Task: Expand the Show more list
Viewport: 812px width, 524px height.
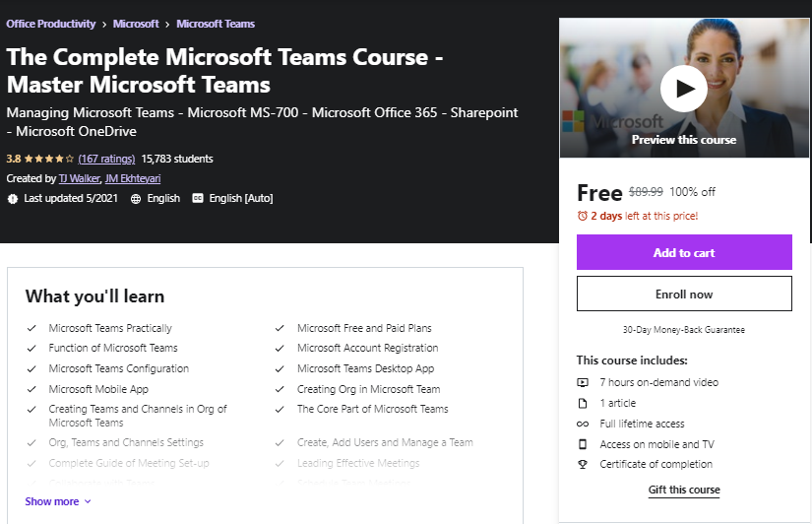Action: click(58, 501)
